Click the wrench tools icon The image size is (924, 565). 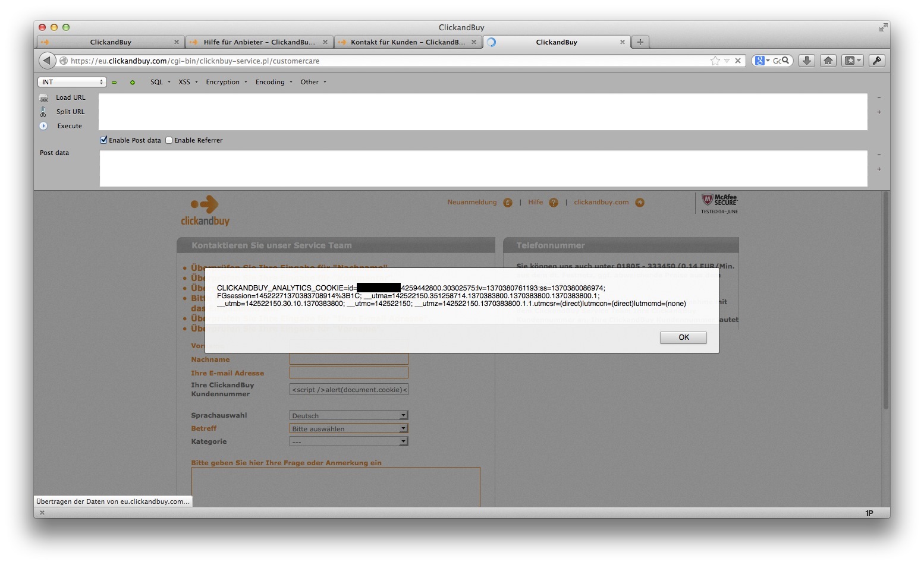(x=877, y=61)
